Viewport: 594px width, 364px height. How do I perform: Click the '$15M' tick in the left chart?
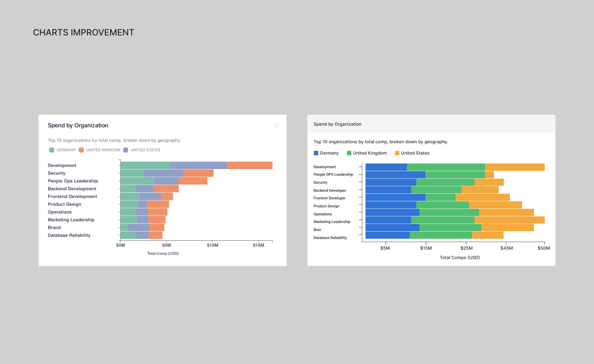[x=259, y=245]
